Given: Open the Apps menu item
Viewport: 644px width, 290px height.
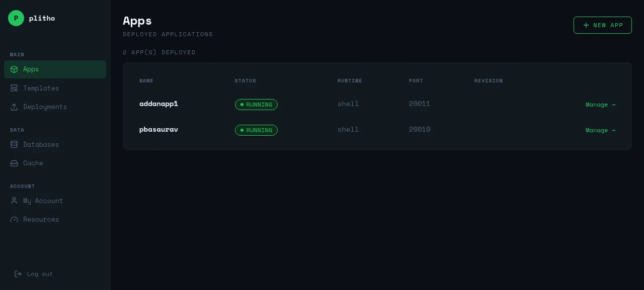Looking at the screenshot, I should (x=55, y=69).
